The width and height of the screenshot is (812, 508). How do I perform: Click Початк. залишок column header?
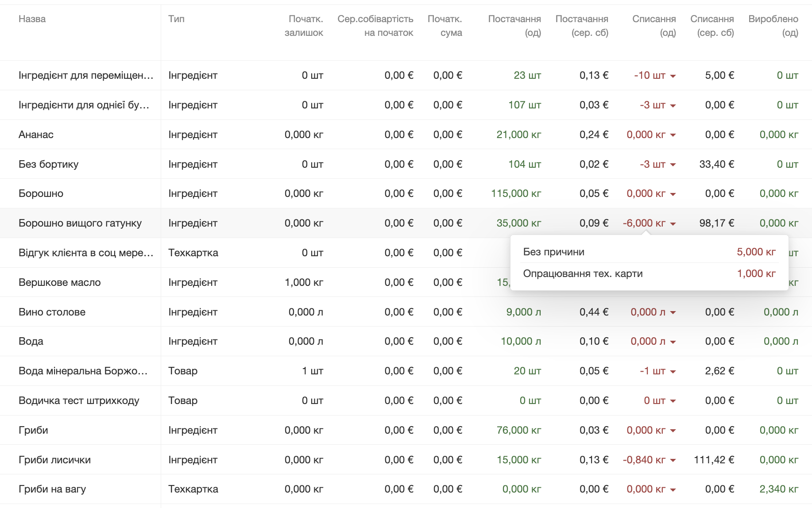click(304, 26)
